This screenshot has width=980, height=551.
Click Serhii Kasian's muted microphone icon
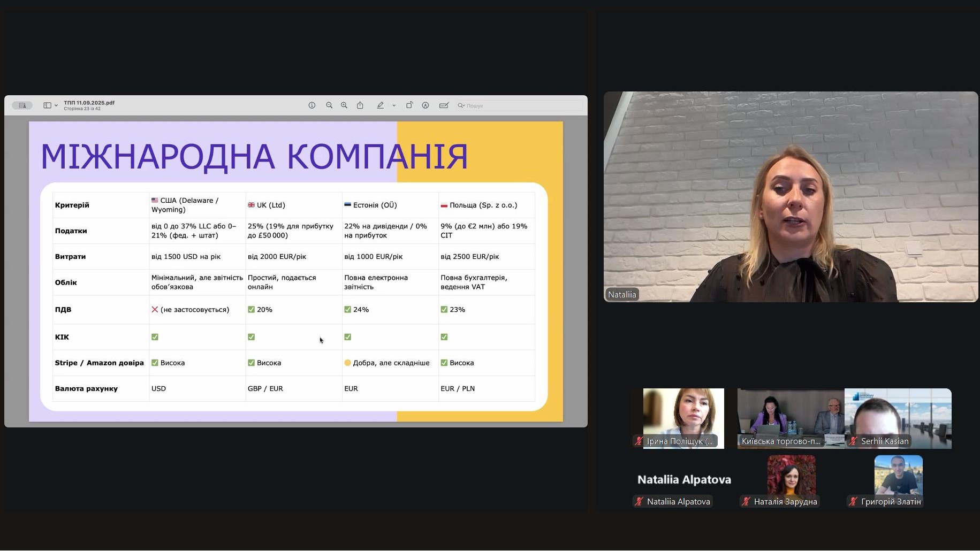(x=853, y=441)
